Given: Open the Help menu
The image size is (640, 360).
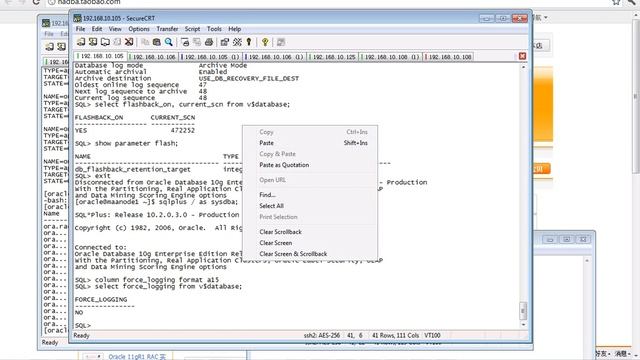Looking at the screenshot, I should 234,29.
